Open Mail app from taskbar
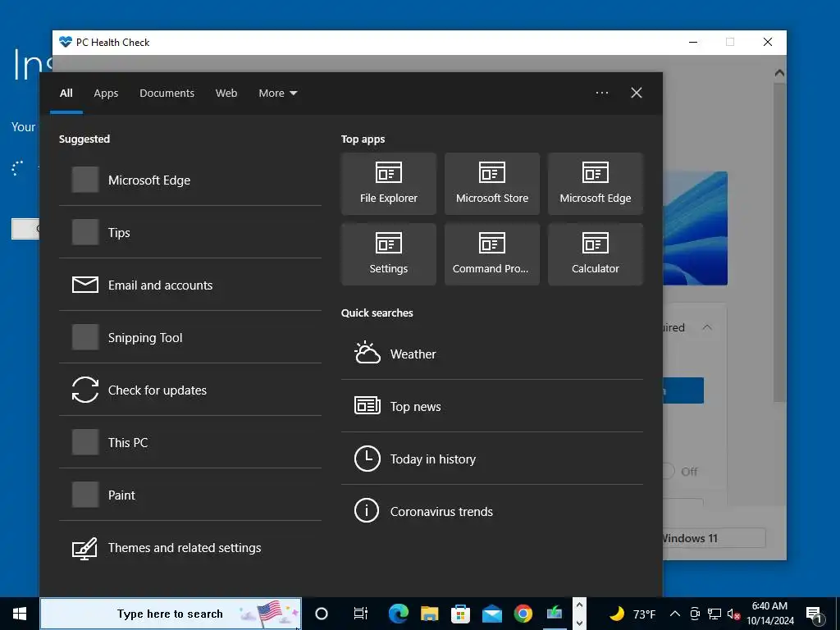This screenshot has height=630, width=840. pos(492,614)
